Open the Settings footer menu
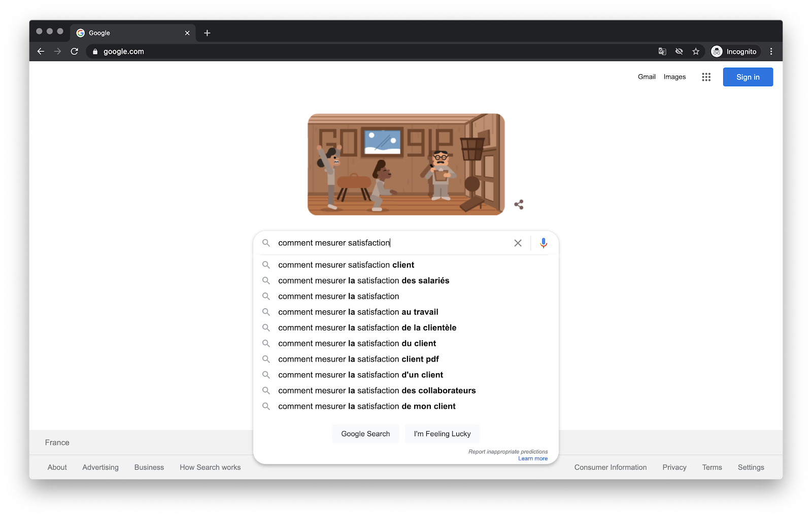The image size is (812, 518). point(751,467)
